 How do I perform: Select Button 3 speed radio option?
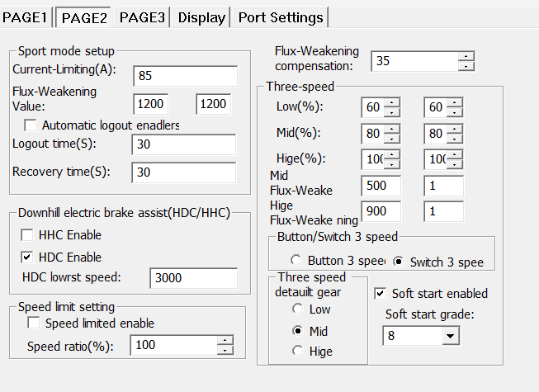click(x=296, y=262)
